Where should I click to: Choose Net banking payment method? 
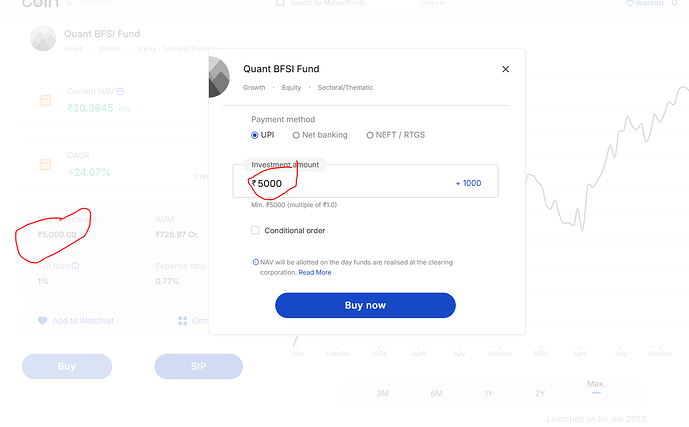click(x=296, y=135)
